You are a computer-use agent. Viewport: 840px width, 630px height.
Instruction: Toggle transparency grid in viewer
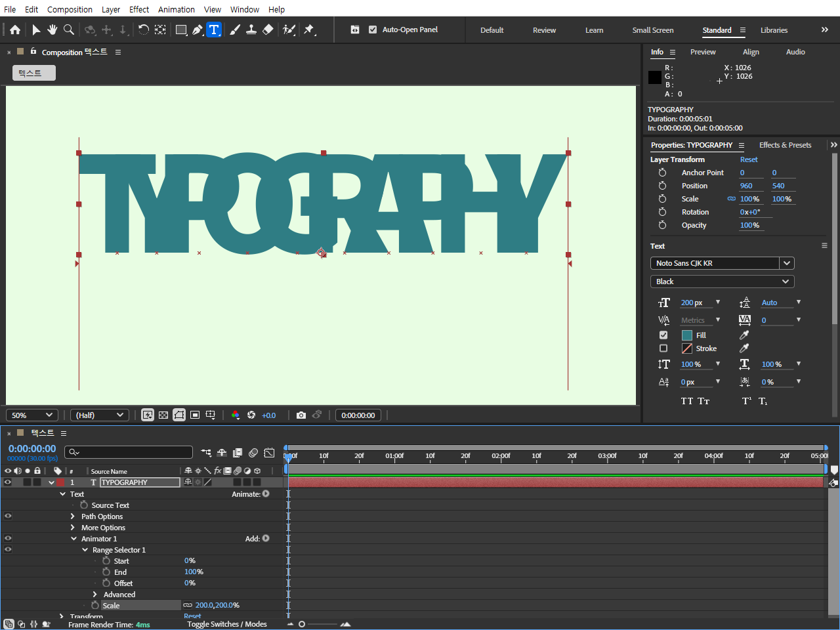click(x=163, y=415)
